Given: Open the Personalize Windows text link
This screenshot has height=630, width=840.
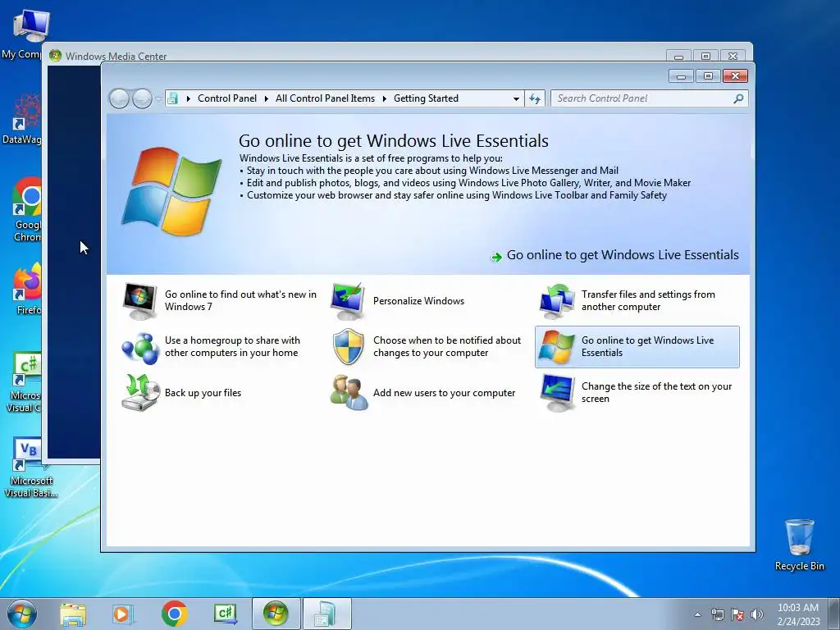Looking at the screenshot, I should pos(418,301).
